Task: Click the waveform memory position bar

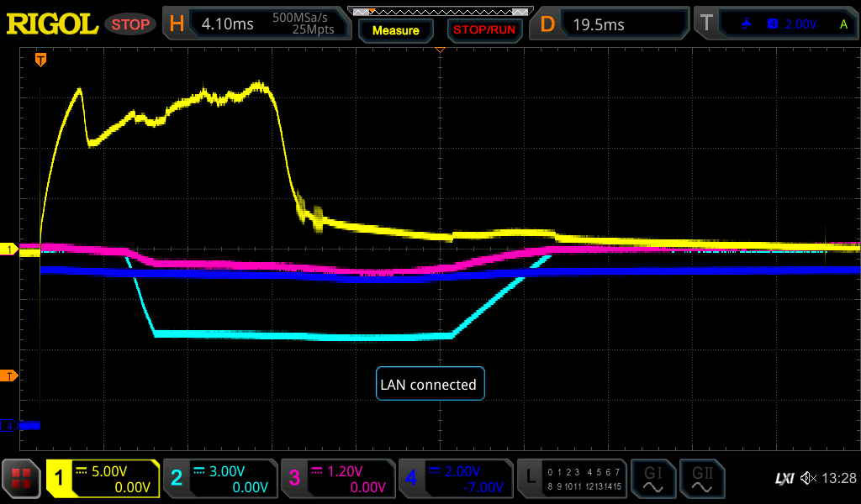Action: [440, 11]
